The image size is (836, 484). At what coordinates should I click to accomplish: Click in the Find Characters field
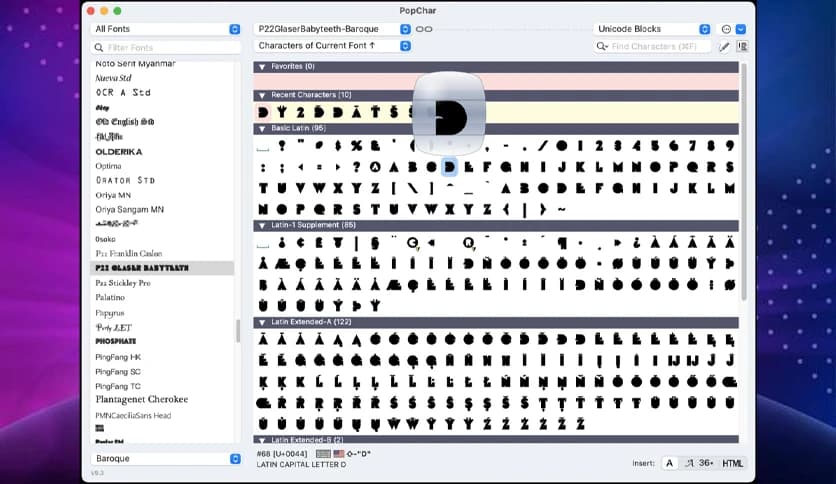pos(652,46)
